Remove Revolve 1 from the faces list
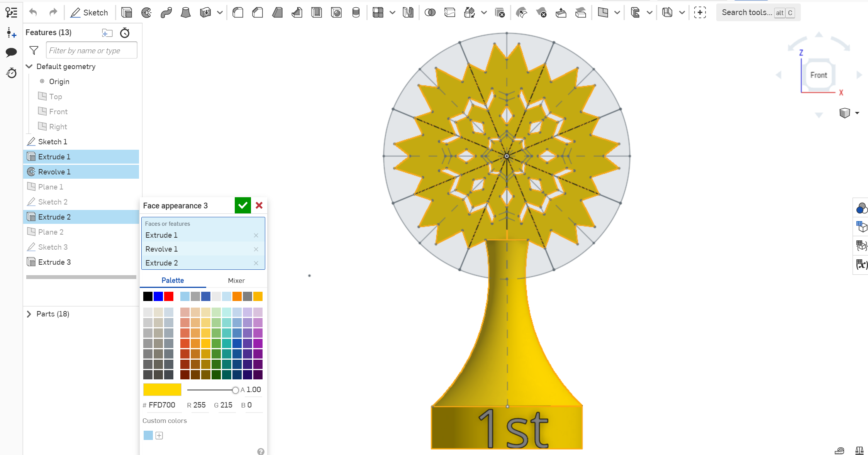Image resolution: width=868 pixels, height=455 pixels. coord(256,249)
